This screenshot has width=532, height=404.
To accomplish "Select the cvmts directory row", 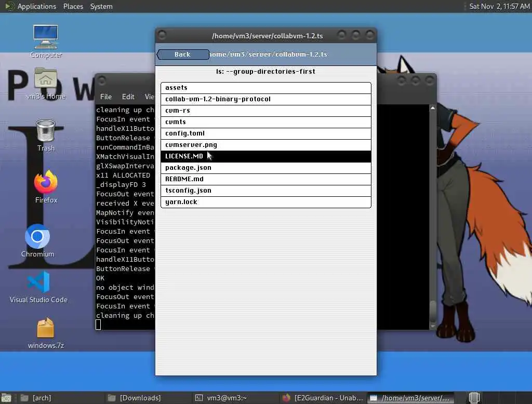I will [x=266, y=122].
